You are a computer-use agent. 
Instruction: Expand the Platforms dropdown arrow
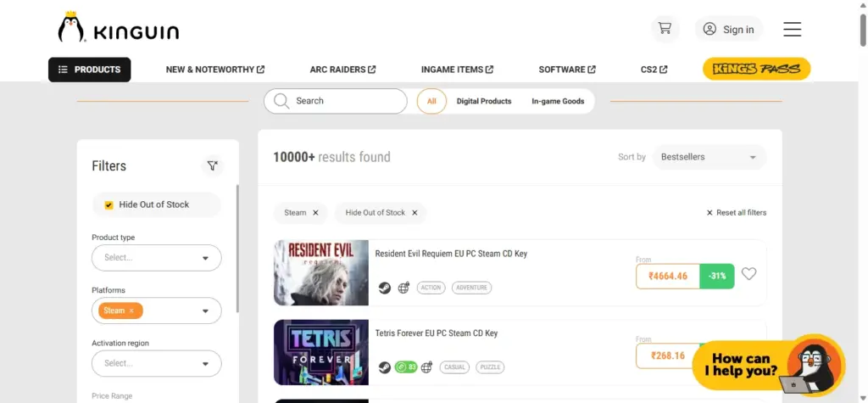click(205, 311)
